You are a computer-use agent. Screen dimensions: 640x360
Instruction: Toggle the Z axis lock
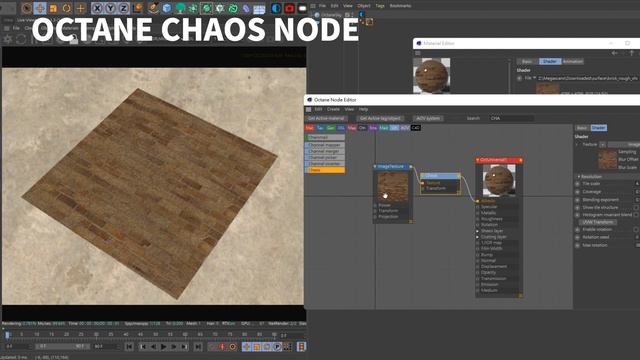123,8
